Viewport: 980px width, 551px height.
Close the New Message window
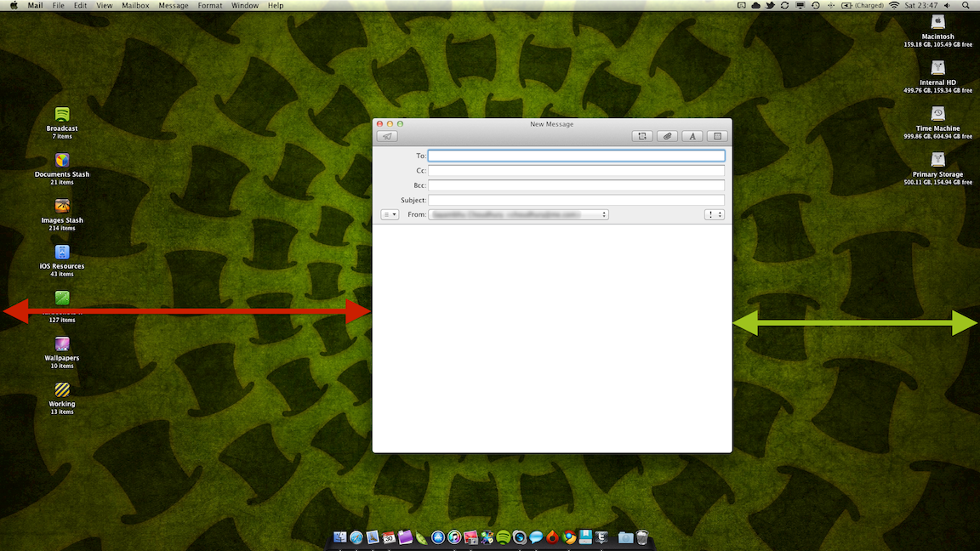(379, 123)
